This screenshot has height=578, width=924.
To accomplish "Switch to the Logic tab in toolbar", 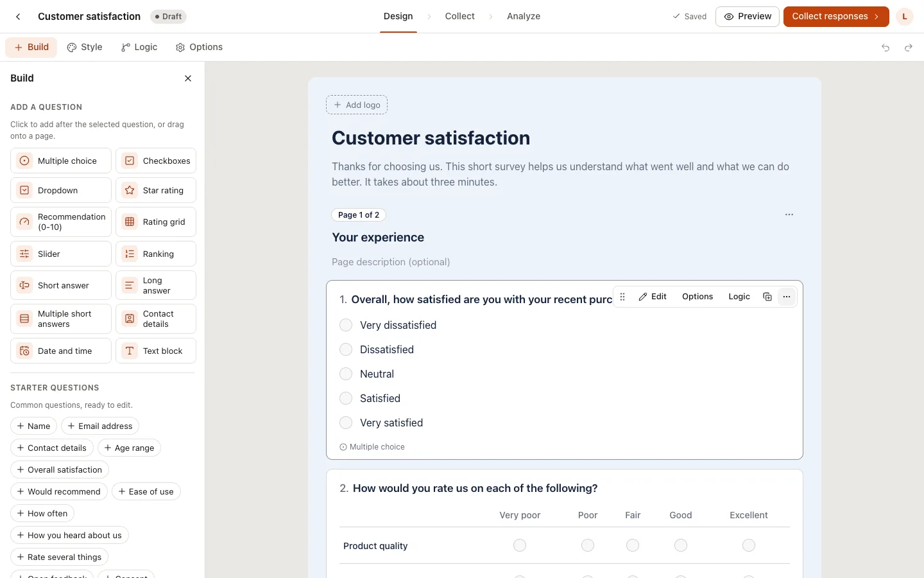I will 139,48.
